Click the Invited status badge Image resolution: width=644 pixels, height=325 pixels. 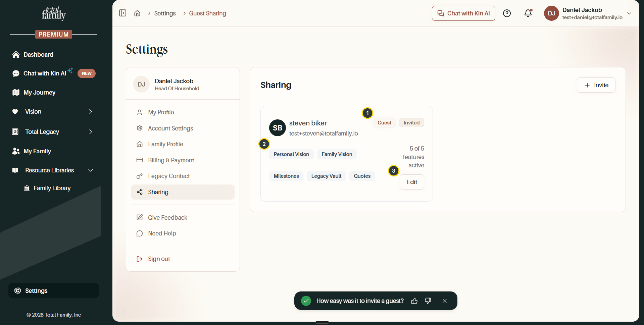pyautogui.click(x=411, y=123)
